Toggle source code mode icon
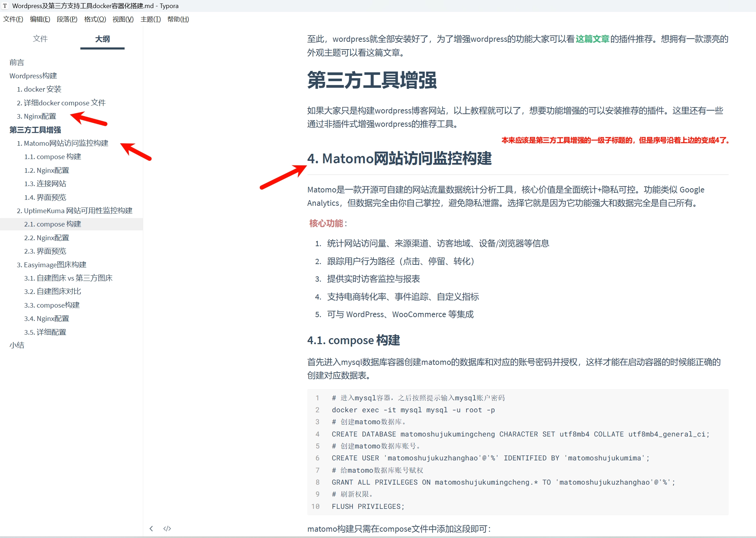Screen dimensions: 756x538 click(x=167, y=529)
